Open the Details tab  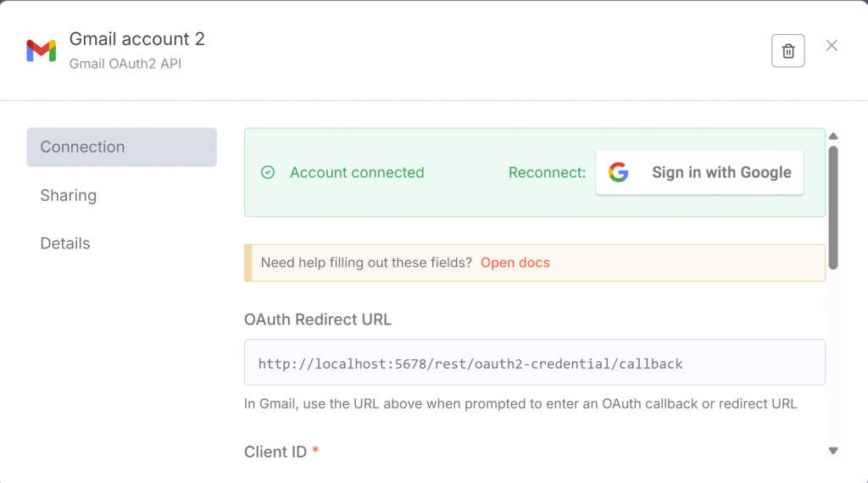pos(64,243)
